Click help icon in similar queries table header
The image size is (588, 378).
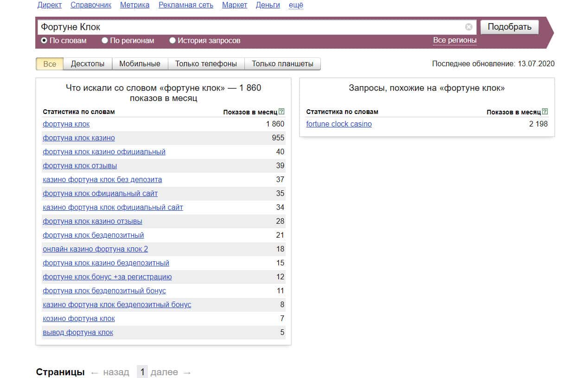coord(545,112)
